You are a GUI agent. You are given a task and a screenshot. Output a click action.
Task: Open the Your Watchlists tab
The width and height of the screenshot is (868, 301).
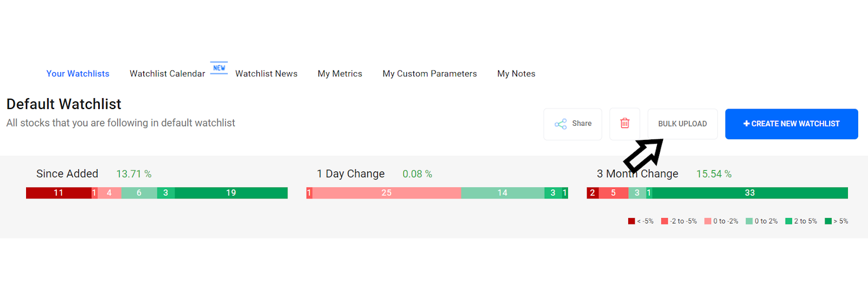(78, 74)
